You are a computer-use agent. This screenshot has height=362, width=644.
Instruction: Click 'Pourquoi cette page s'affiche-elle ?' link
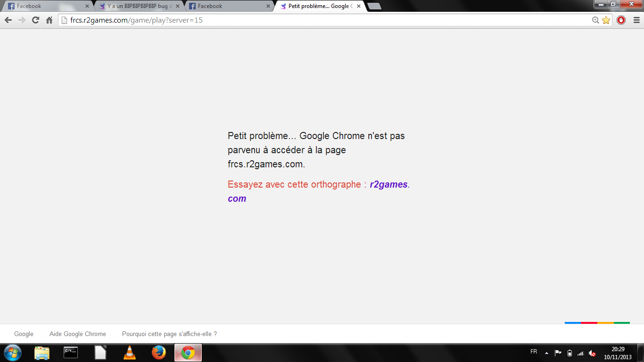(x=169, y=334)
